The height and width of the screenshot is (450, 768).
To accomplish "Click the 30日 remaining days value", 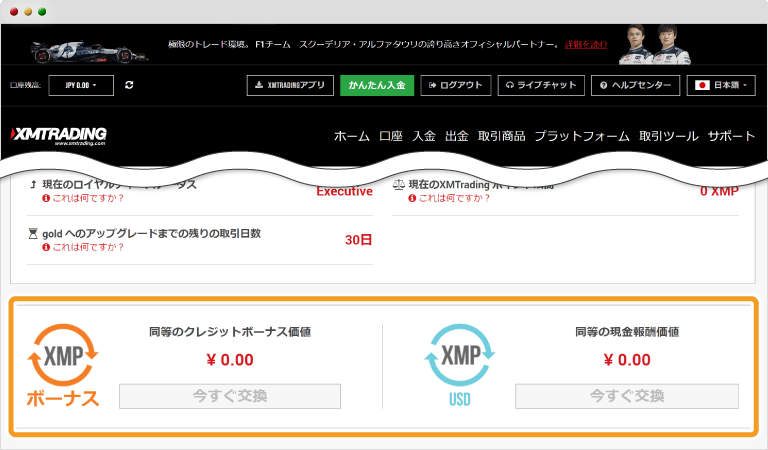I will [359, 240].
